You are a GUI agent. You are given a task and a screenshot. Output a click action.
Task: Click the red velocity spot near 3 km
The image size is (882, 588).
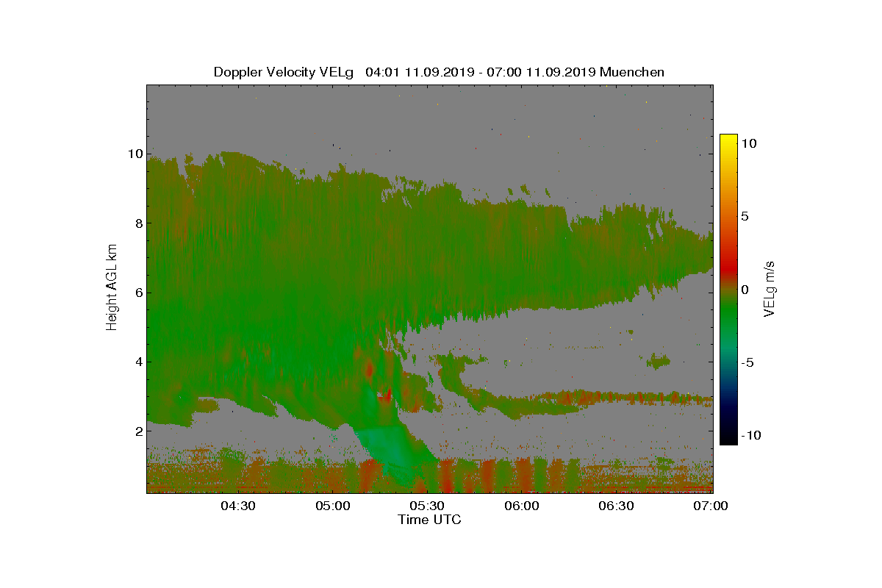pos(384,396)
